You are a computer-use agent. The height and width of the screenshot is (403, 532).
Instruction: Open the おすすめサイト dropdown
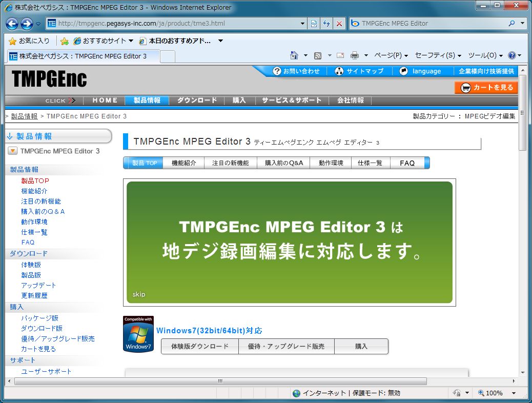[x=104, y=41]
